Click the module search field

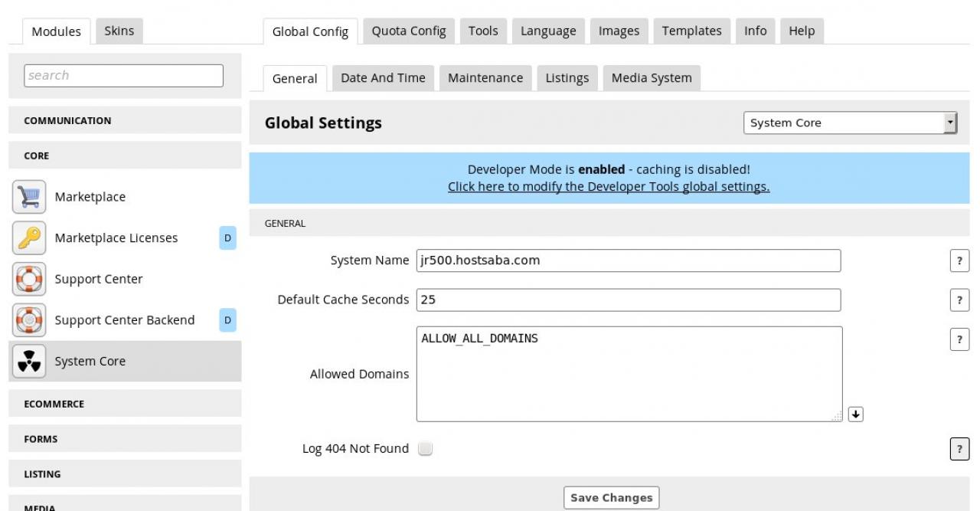coord(124,75)
